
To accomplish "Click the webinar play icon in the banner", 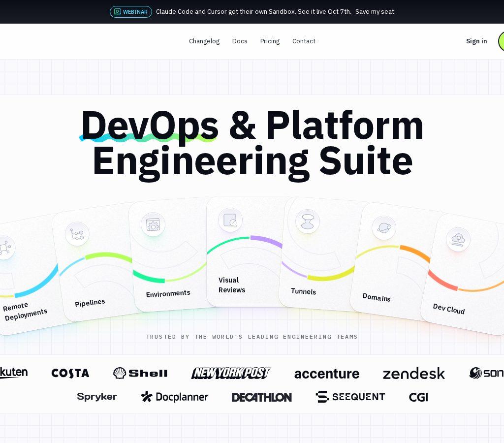I will click(x=118, y=12).
